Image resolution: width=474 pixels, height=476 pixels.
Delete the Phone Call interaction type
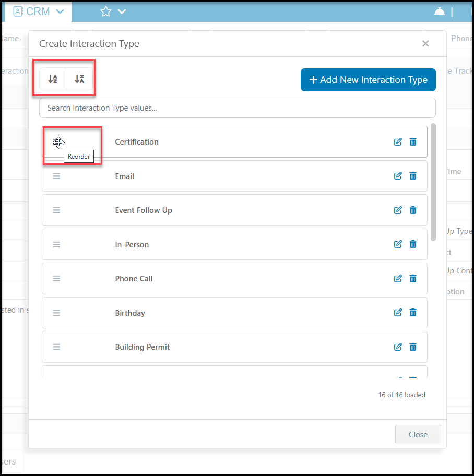click(x=413, y=278)
